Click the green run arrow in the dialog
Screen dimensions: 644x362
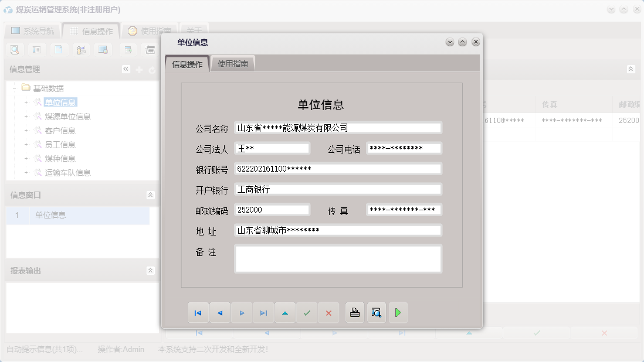(x=398, y=312)
